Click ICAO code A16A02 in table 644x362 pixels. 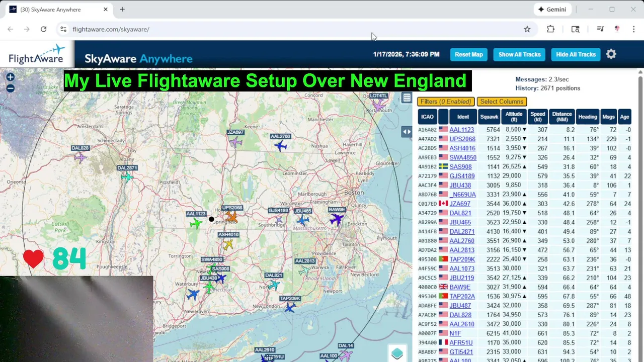click(x=427, y=130)
